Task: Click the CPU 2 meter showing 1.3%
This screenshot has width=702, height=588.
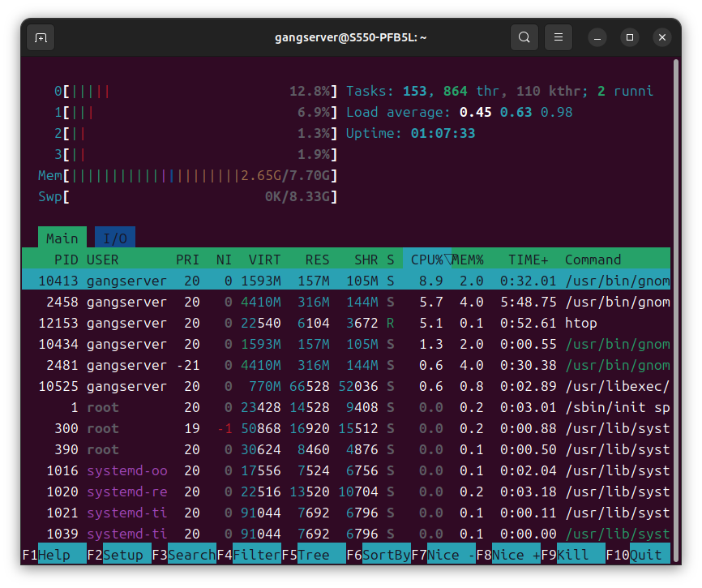Action: point(195,134)
